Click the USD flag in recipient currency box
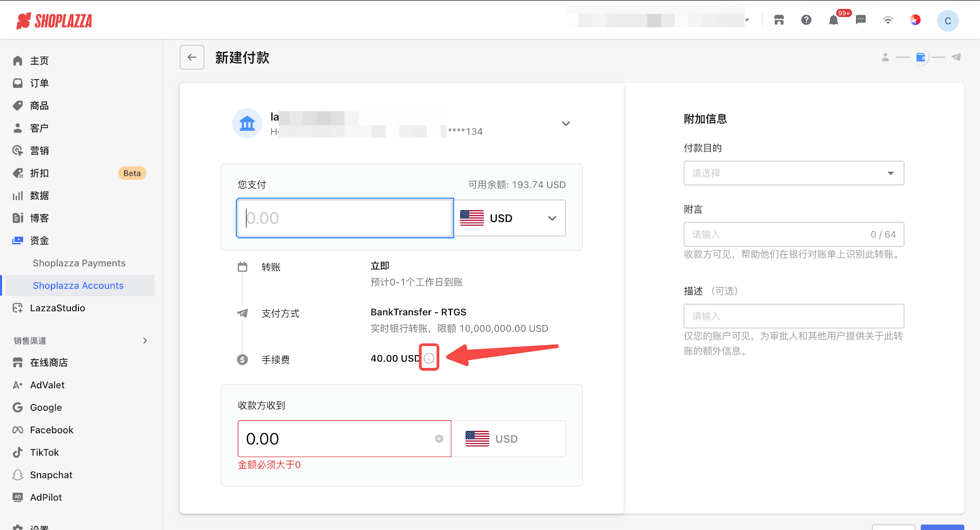Image resolution: width=980 pixels, height=530 pixels. [477, 439]
